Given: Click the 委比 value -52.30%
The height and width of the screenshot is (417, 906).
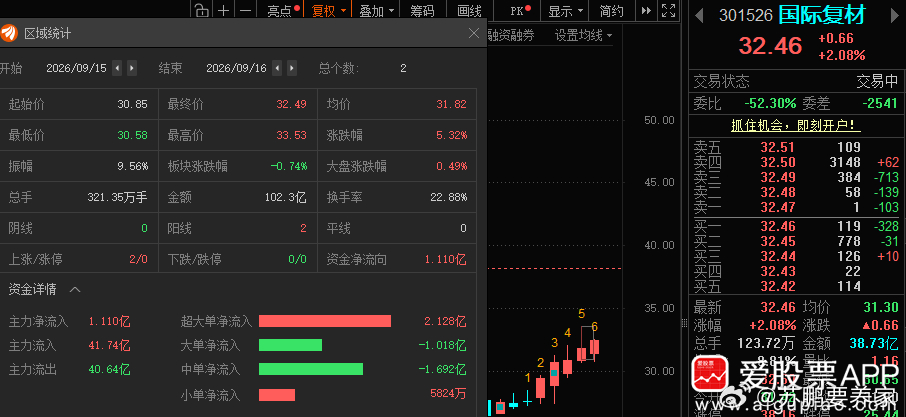Looking at the screenshot, I should tap(770, 104).
